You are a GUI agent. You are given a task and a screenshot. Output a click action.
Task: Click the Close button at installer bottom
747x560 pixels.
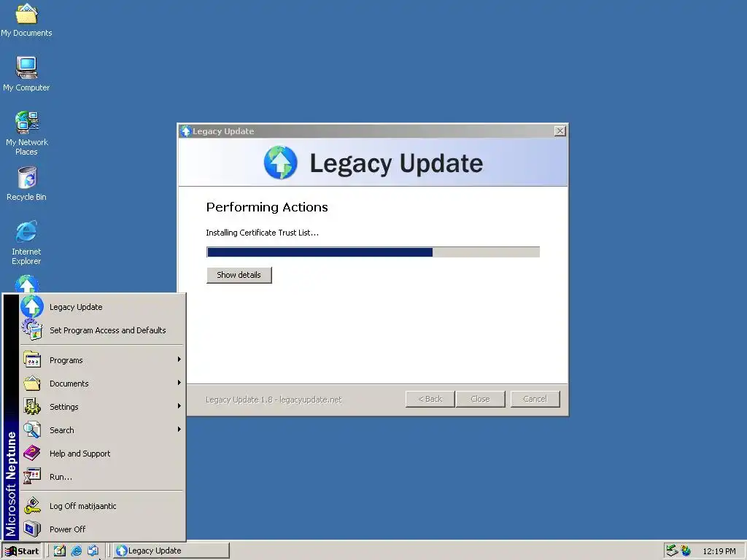pos(480,399)
